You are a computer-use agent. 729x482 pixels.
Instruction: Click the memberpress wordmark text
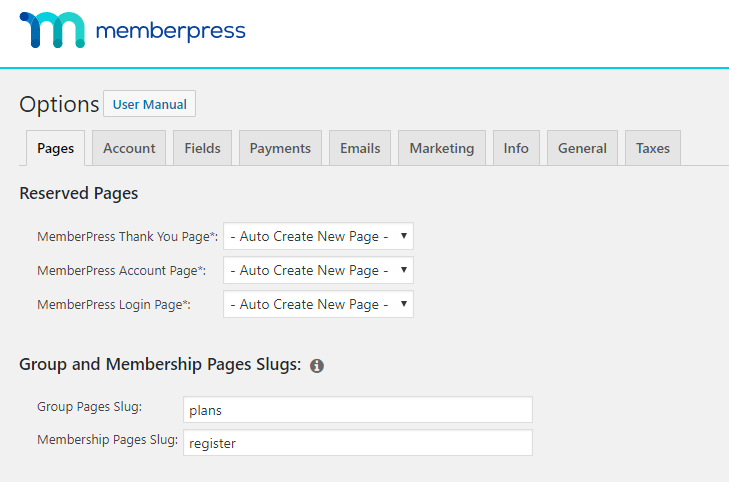[x=170, y=31]
